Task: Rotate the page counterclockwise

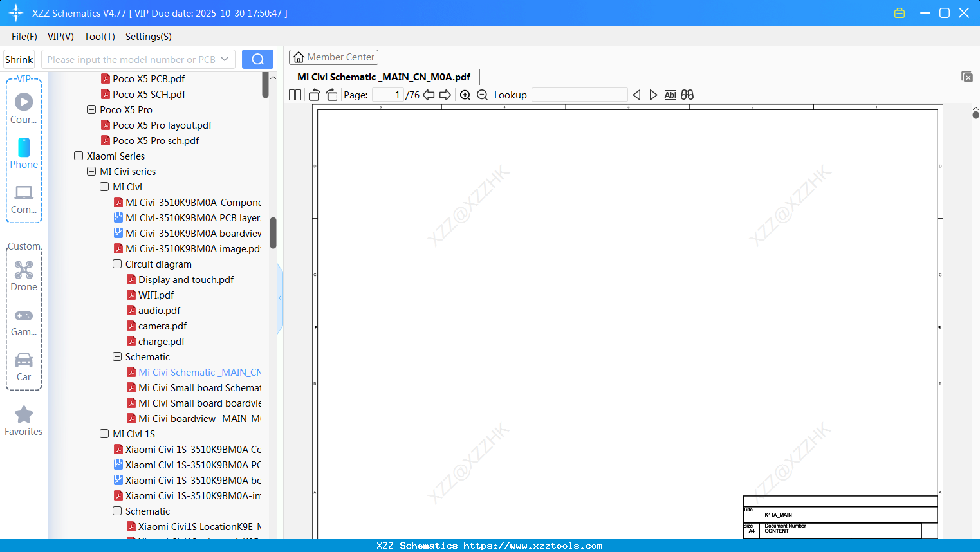Action: (315, 95)
